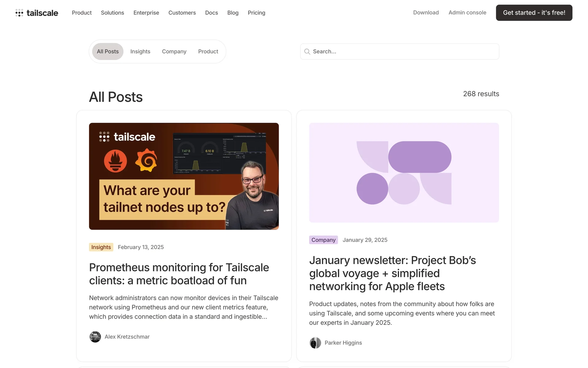Click the Download link
This screenshot has height=368, width=588.
(426, 13)
